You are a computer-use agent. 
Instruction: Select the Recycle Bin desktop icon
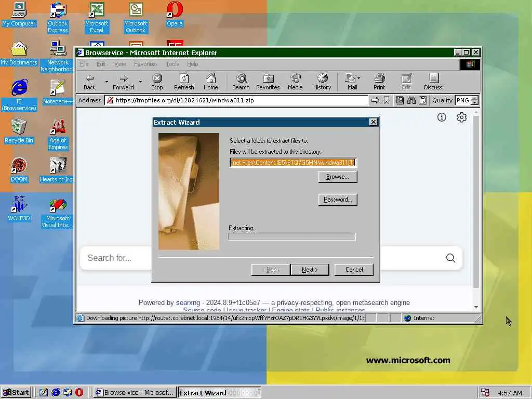pyautogui.click(x=19, y=131)
